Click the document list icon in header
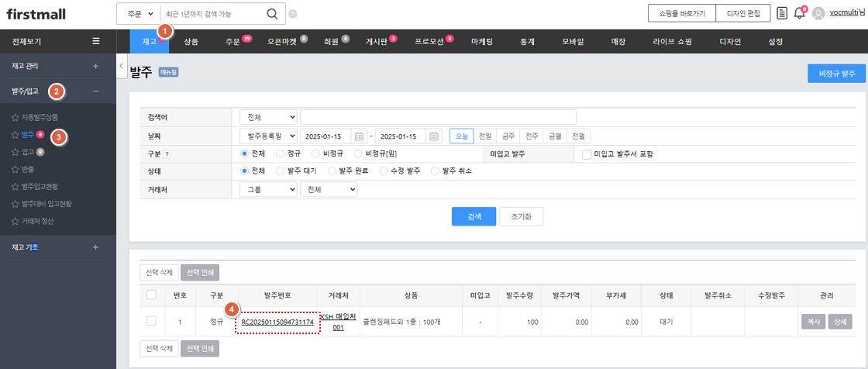This screenshot has height=369, width=868. (x=782, y=13)
